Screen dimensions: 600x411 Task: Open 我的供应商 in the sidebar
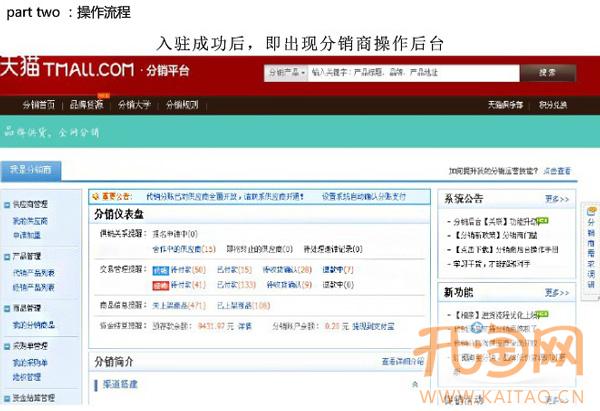[x=30, y=221]
